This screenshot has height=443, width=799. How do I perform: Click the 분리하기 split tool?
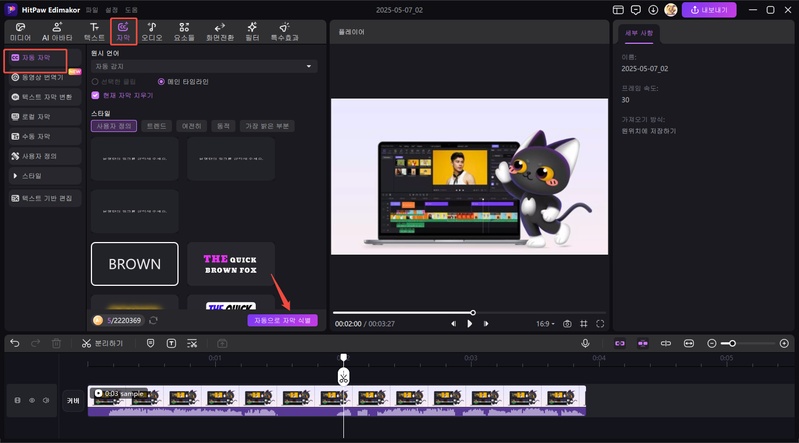(102, 344)
